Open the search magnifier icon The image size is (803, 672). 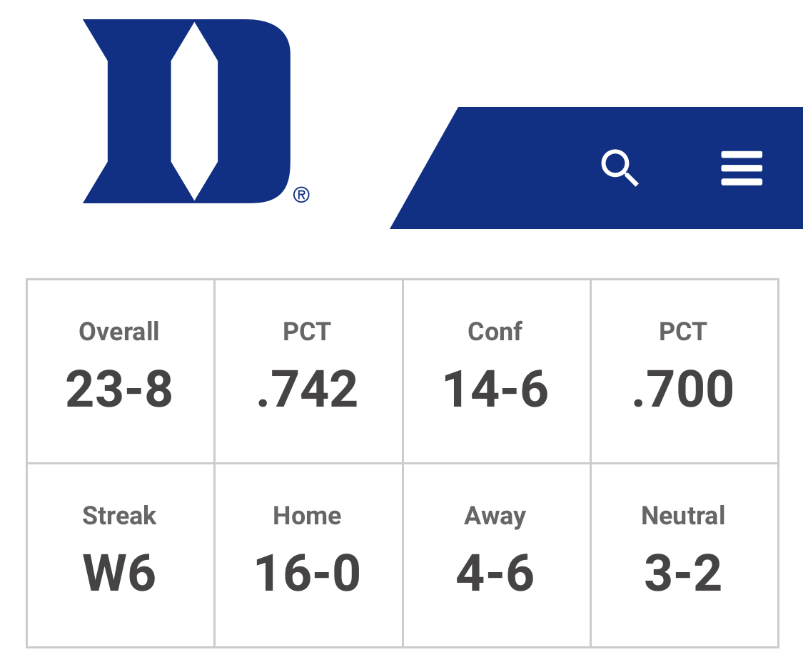[x=620, y=168]
